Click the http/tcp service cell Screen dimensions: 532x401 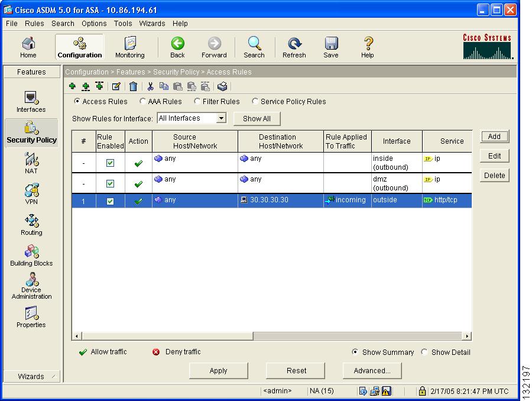pyautogui.click(x=447, y=200)
